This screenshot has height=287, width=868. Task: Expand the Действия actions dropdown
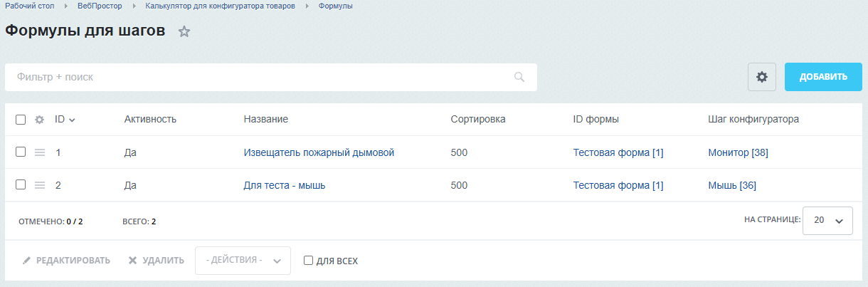tap(243, 261)
